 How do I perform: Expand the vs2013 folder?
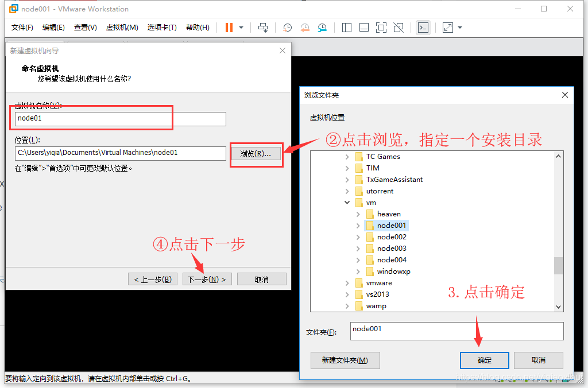(347, 294)
